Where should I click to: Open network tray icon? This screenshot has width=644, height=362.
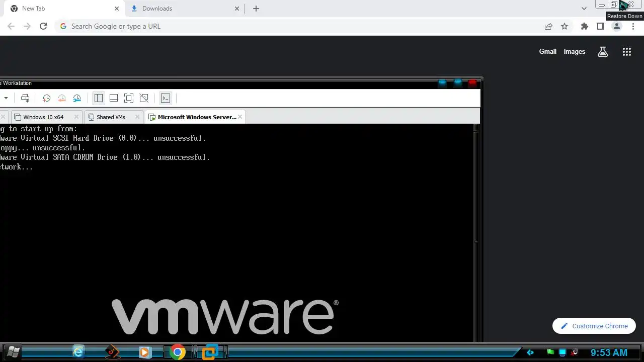pos(562,352)
